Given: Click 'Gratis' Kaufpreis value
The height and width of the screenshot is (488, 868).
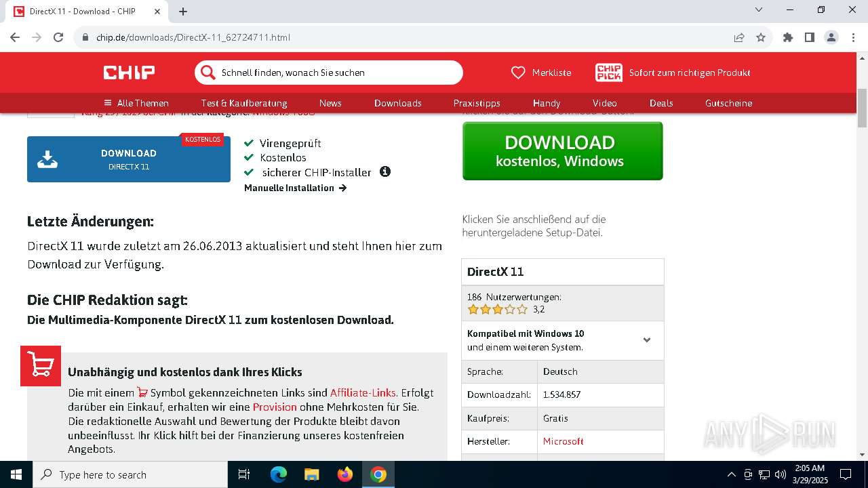Looking at the screenshot, I should click(x=555, y=418).
